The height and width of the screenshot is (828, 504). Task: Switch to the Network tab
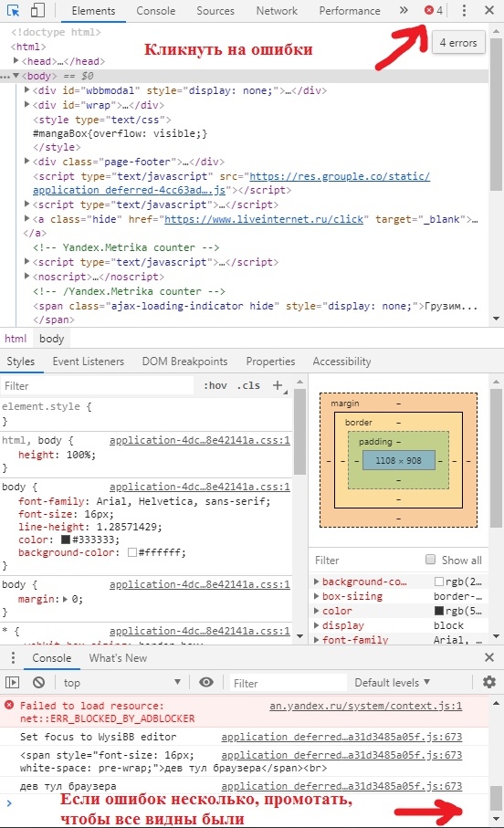[x=277, y=11]
